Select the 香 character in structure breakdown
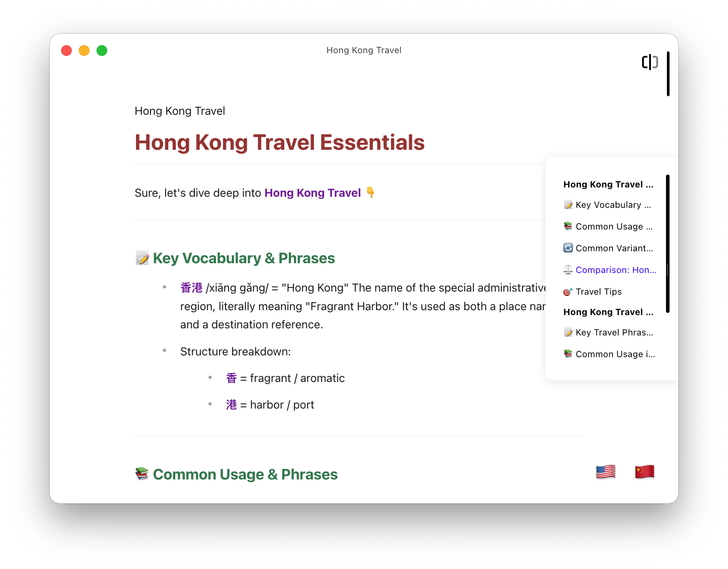This screenshot has height=569, width=728. point(231,378)
